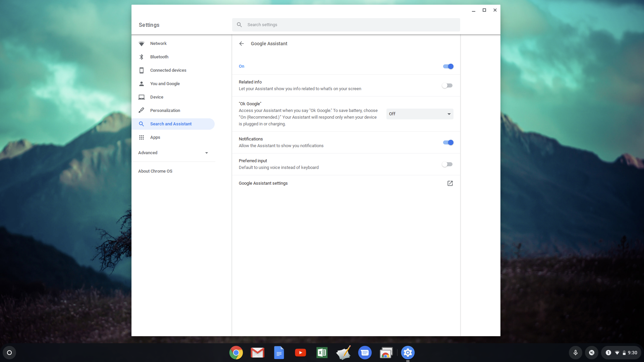The width and height of the screenshot is (644, 362).
Task: Click the Search settings field
Action: point(345,25)
